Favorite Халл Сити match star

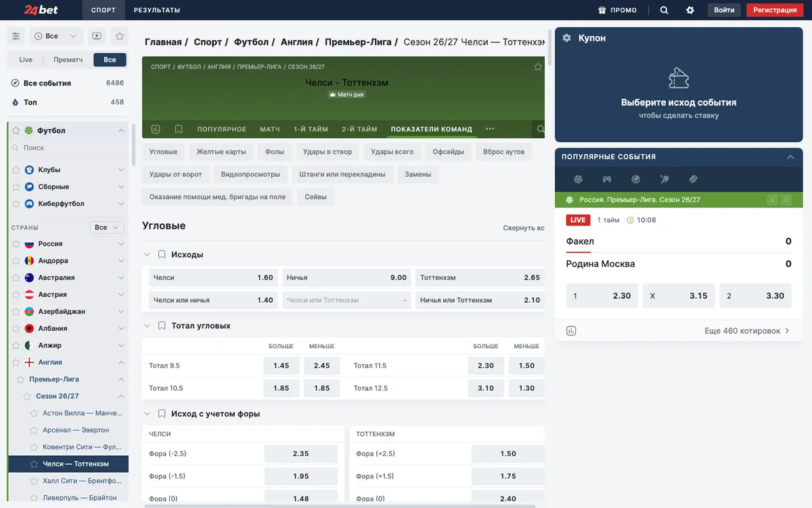pyautogui.click(x=35, y=481)
